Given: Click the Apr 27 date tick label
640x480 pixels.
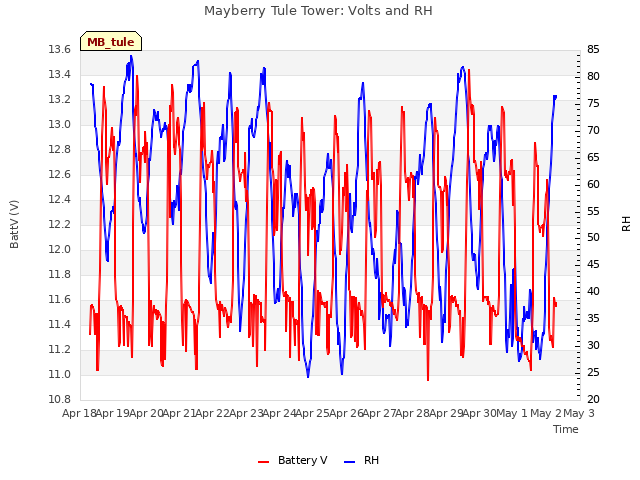Looking at the screenshot, I should [x=379, y=413].
